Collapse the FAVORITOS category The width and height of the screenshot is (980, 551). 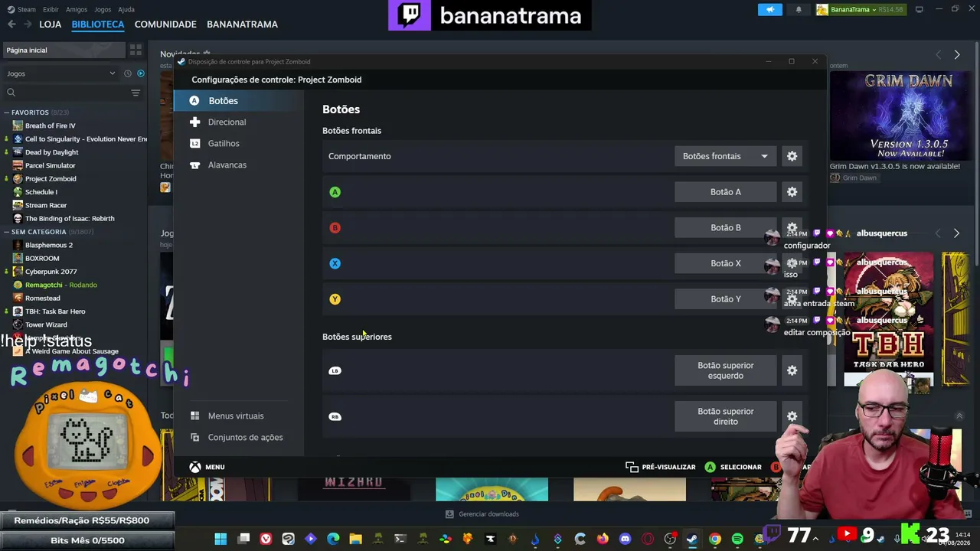[7, 112]
